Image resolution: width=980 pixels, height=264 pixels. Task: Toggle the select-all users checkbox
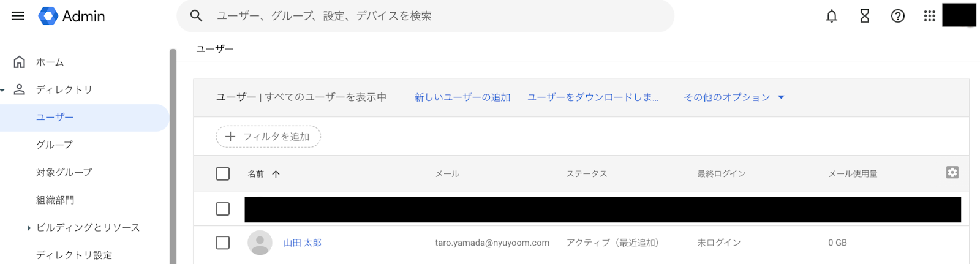(x=223, y=174)
